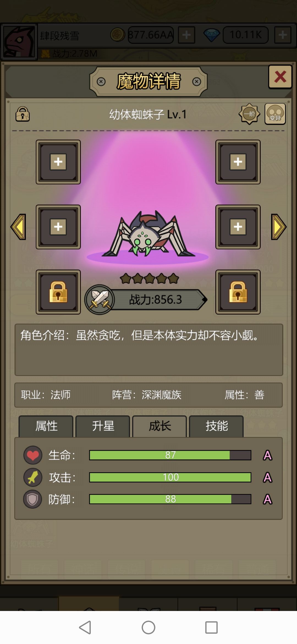Tap the locked bottom-right equipment slot
The height and width of the screenshot is (644, 297).
click(x=238, y=292)
